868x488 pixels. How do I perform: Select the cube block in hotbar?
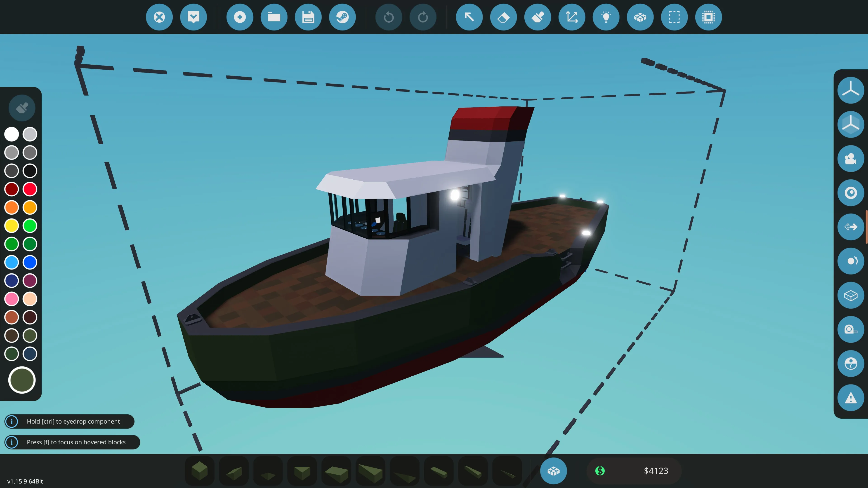pyautogui.click(x=199, y=471)
